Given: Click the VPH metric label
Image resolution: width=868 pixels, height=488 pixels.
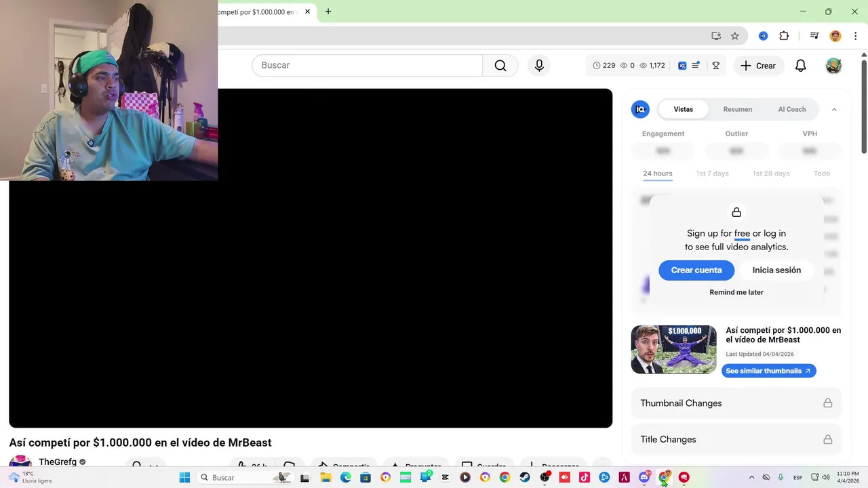Looking at the screenshot, I should [x=810, y=134].
